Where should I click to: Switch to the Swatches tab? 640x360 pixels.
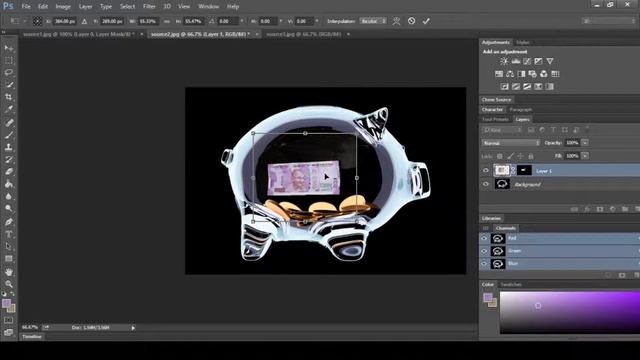coord(511,284)
